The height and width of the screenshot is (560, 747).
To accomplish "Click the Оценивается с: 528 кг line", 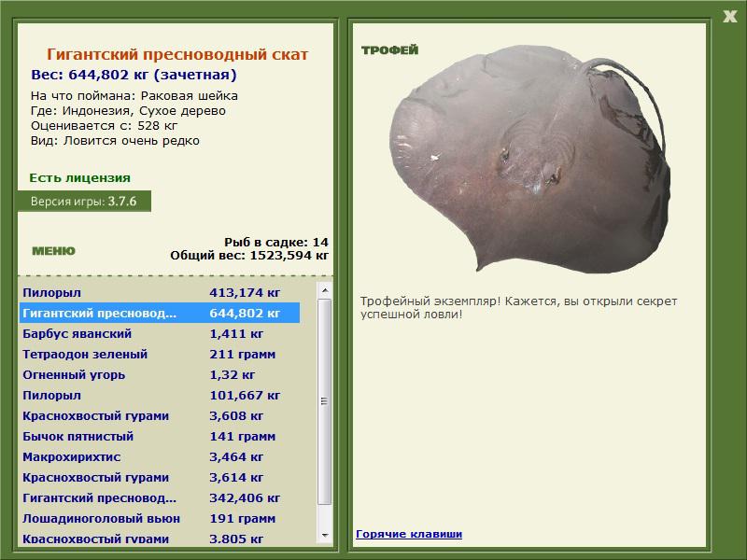I will pyautogui.click(x=104, y=126).
